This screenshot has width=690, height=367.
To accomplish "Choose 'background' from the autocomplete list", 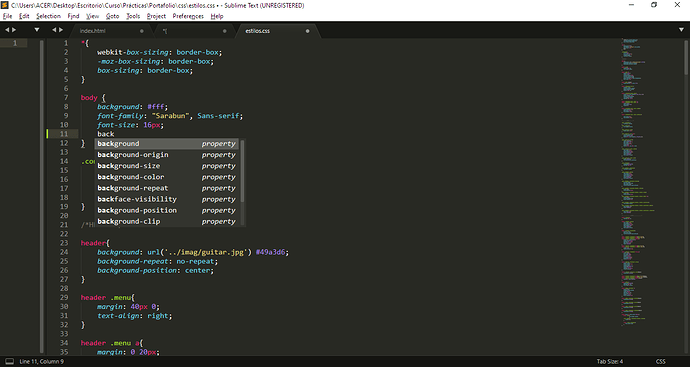I will [x=167, y=144].
